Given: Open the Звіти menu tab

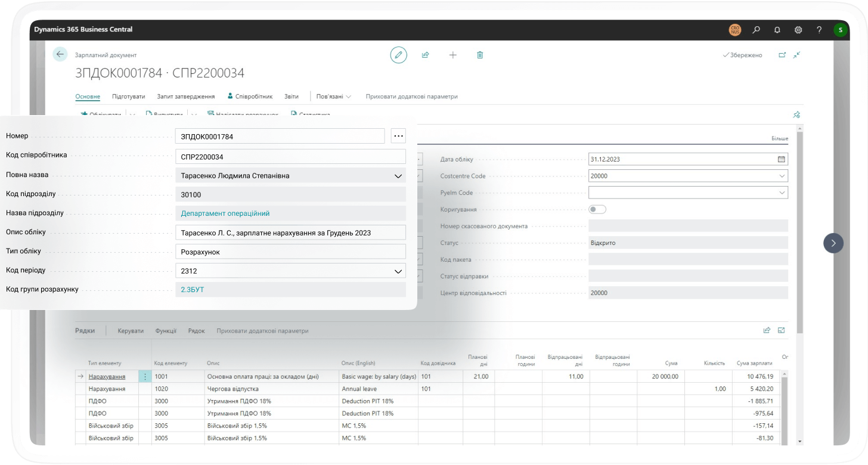Looking at the screenshot, I should pyautogui.click(x=292, y=97).
